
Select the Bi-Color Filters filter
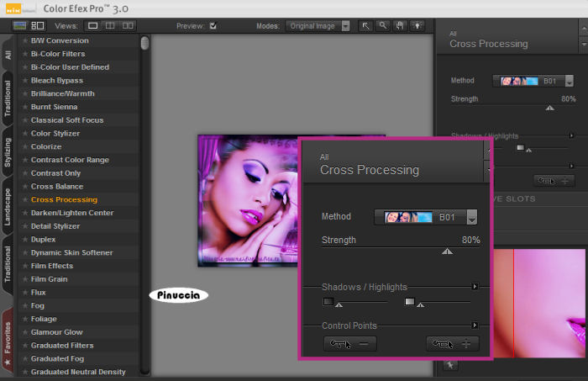tap(58, 54)
